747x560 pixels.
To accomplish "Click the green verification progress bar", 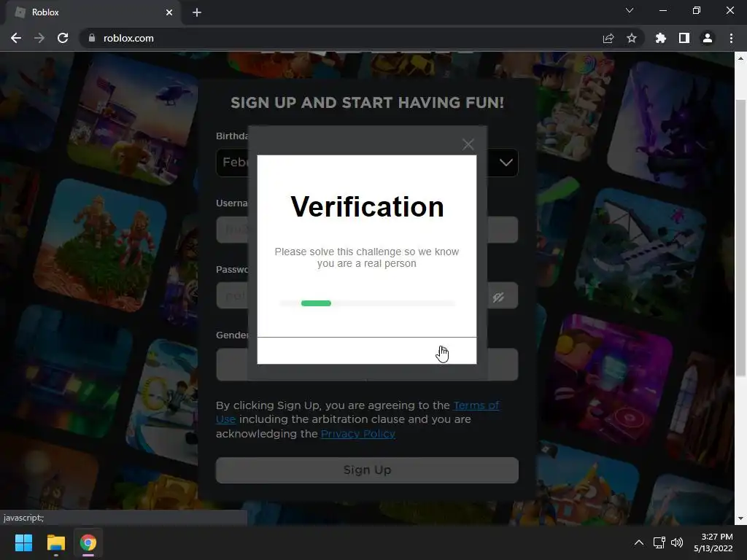I will 316,303.
